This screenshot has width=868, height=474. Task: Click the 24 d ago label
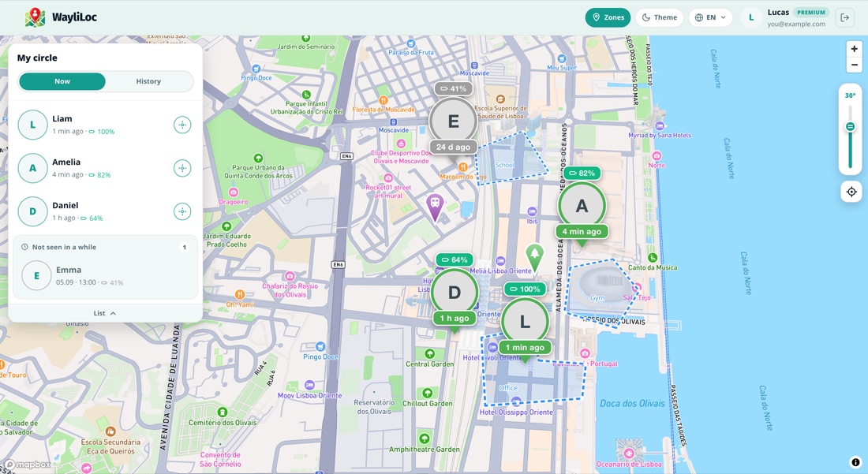coord(453,147)
